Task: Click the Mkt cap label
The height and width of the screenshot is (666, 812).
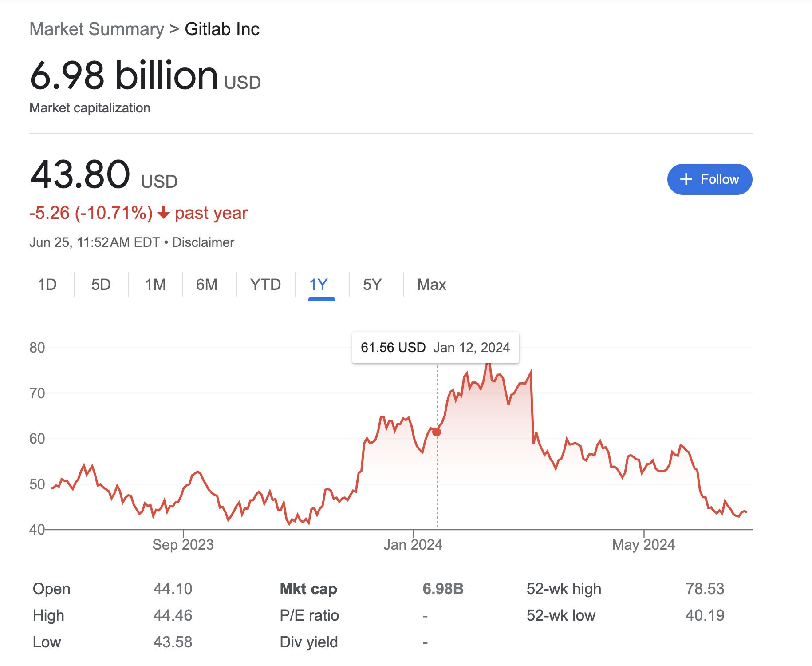Action: pyautogui.click(x=308, y=589)
